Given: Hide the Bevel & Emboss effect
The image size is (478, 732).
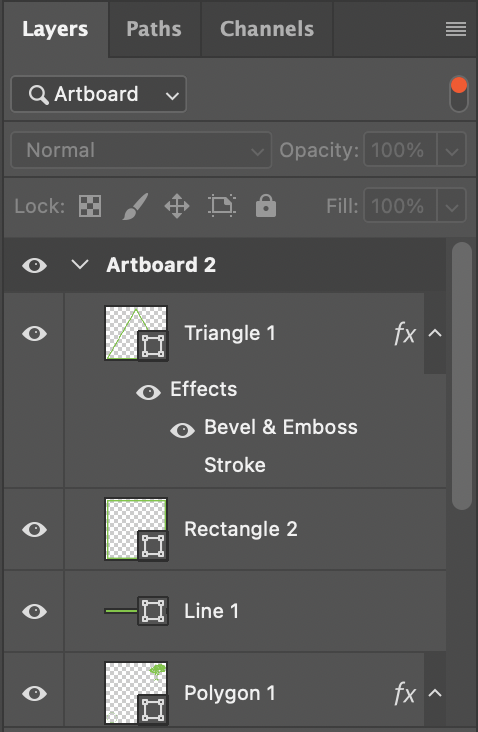Looking at the screenshot, I should (183, 430).
